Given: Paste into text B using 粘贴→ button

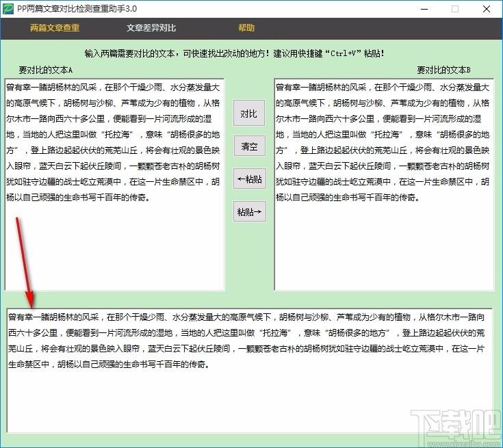Looking at the screenshot, I should click(x=249, y=212).
